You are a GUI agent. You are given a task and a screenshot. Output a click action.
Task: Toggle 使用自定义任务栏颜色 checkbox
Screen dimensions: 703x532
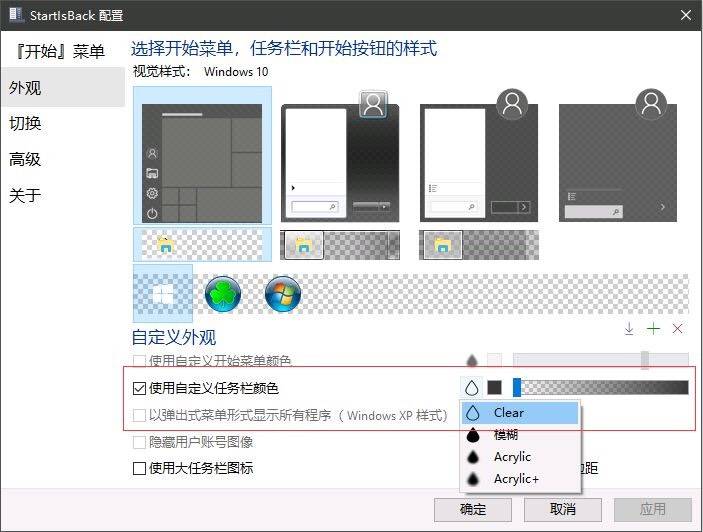pyautogui.click(x=139, y=388)
